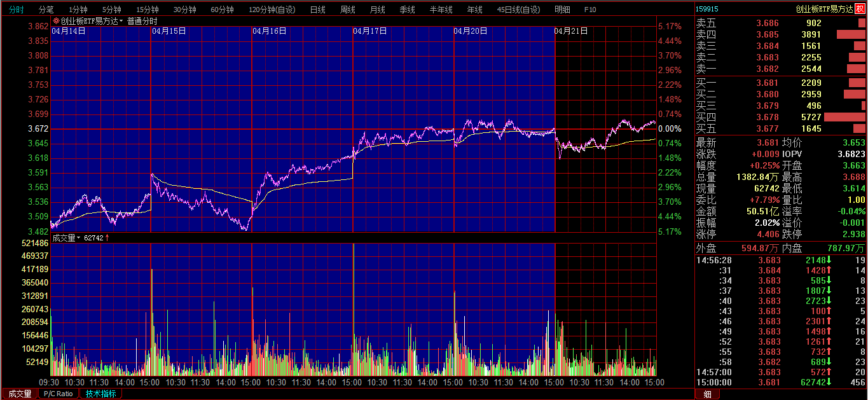
Task: Select the 15分钟 period tab
Action: click(148, 10)
